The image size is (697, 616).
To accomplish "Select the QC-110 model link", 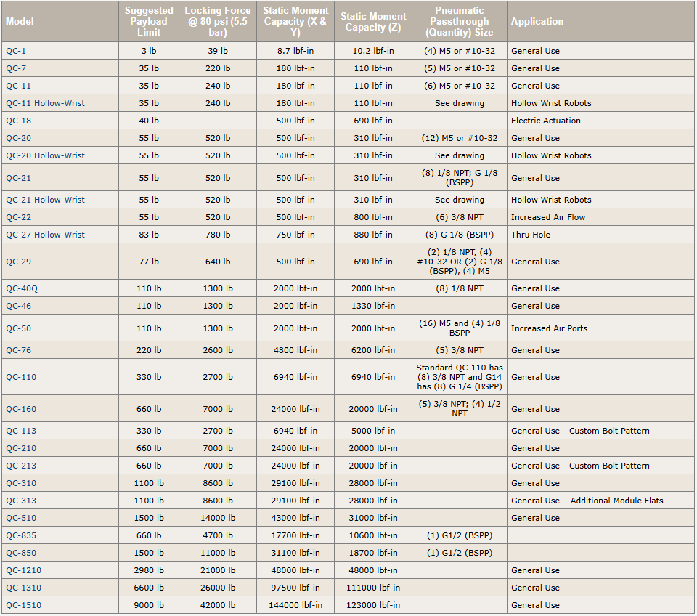I will 21,377.
